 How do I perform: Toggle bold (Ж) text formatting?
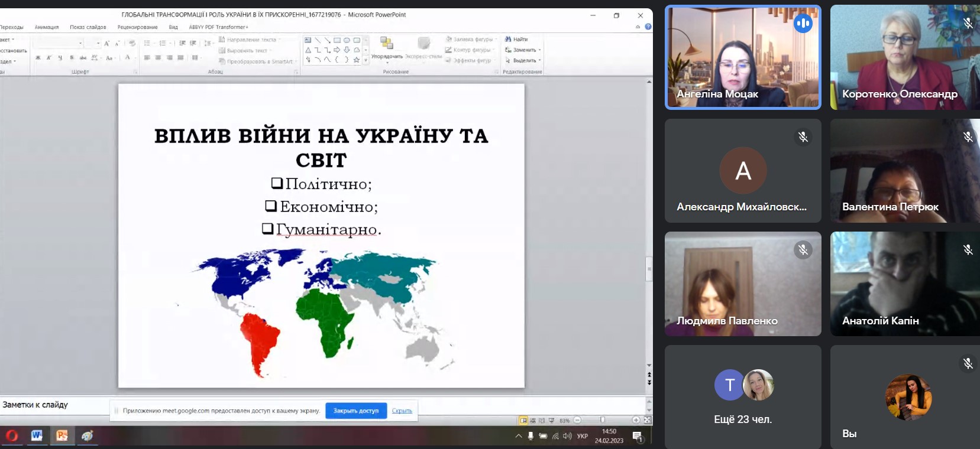tap(38, 58)
